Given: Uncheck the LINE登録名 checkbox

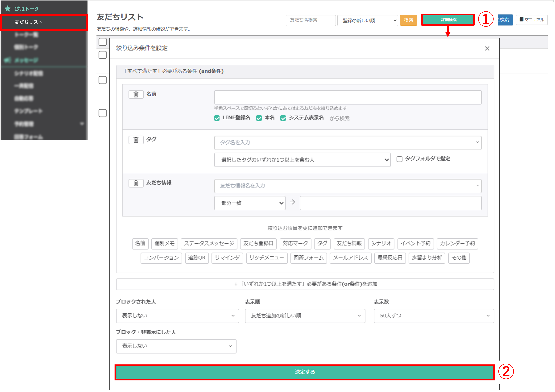Looking at the screenshot, I should tap(217, 118).
